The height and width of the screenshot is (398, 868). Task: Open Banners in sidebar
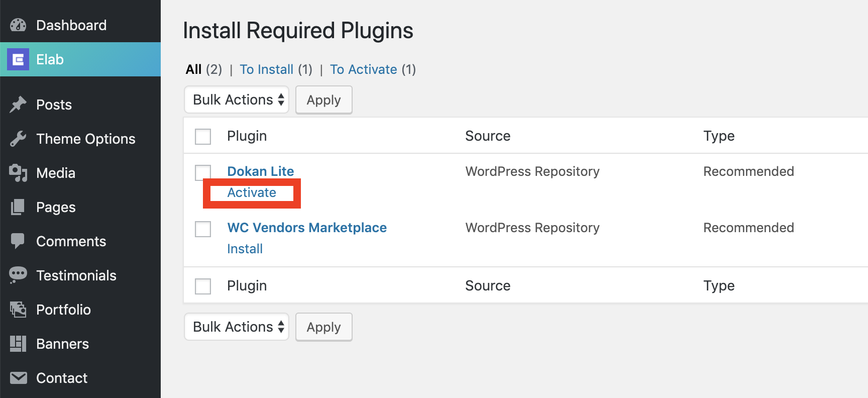[80, 344]
